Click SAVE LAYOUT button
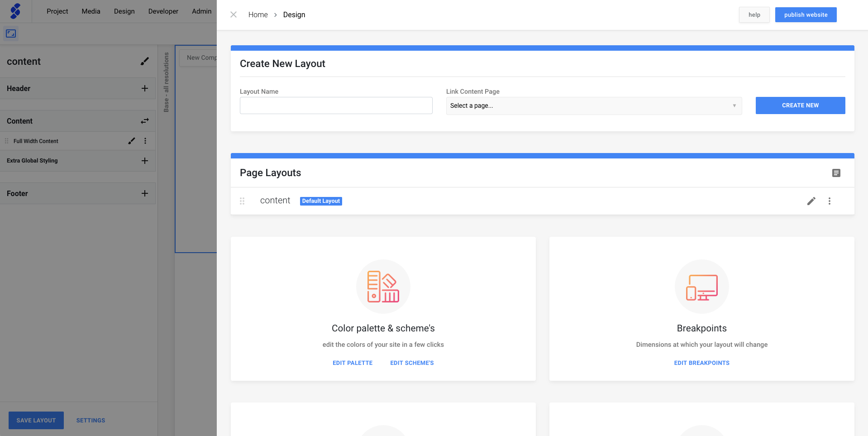The width and height of the screenshot is (868, 436). tap(36, 420)
